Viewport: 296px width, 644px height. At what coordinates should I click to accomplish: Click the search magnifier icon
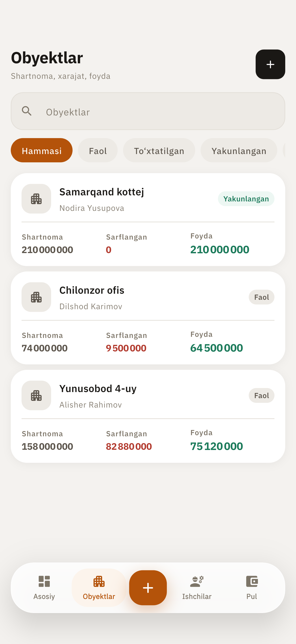point(27,111)
